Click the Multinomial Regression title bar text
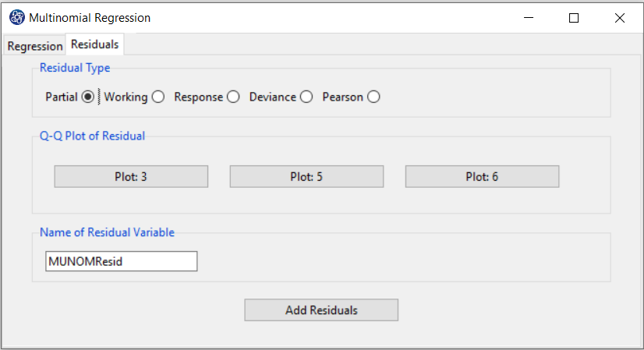The height and width of the screenshot is (350, 644). point(90,18)
